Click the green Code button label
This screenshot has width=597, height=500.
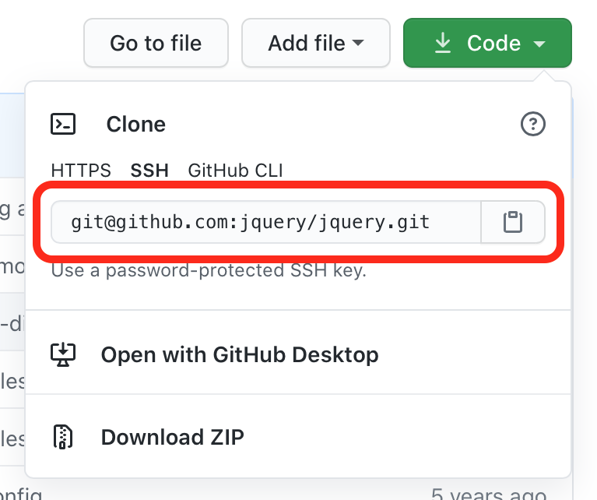[494, 43]
